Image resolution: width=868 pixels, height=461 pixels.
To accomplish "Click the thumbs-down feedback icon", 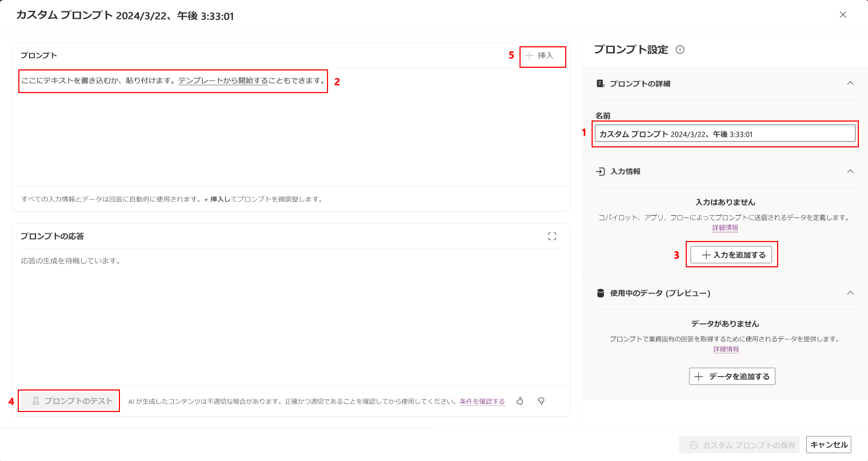I will [x=541, y=401].
